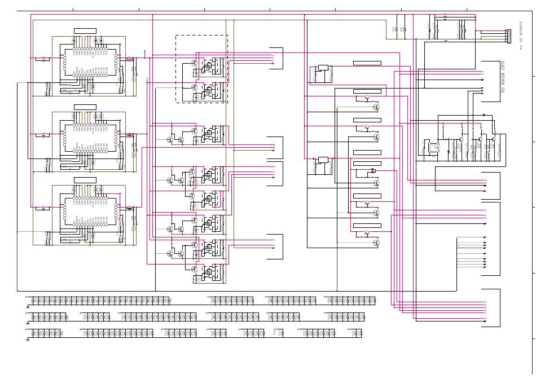The height and width of the screenshot is (392, 536).
Task: Select the lower transistor inside the dashed box
Action: [194, 87]
